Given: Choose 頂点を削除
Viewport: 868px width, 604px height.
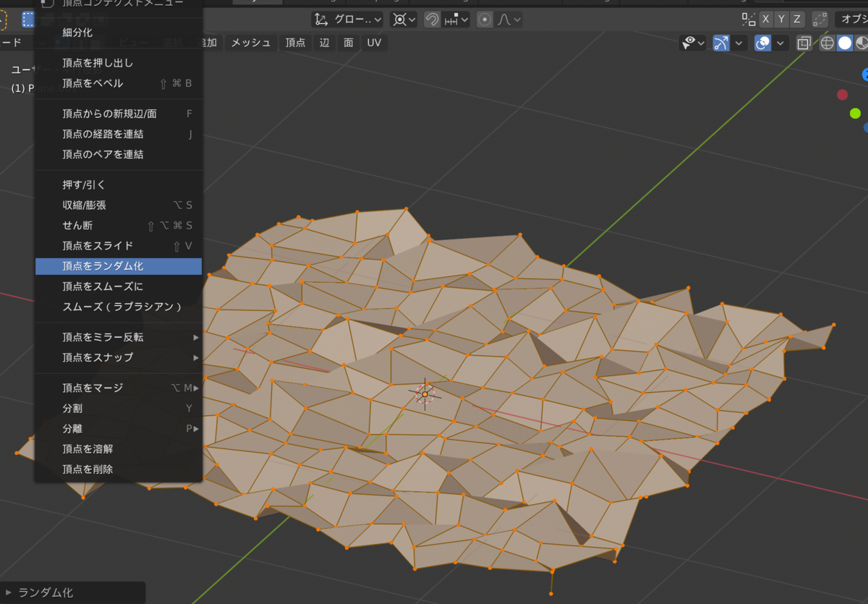Looking at the screenshot, I should (x=119, y=469).
